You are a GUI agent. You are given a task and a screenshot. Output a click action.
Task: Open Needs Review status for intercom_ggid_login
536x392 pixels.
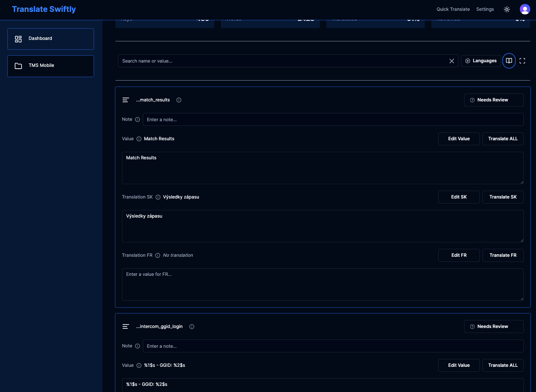point(494,327)
